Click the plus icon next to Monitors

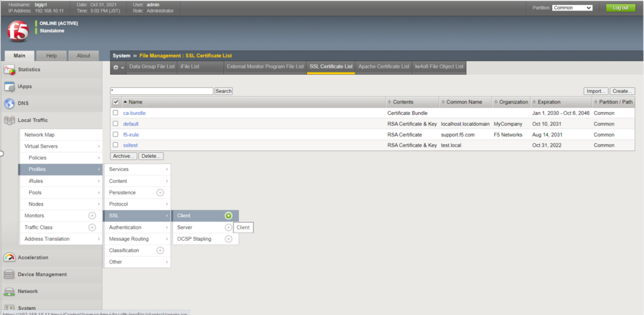(92, 216)
